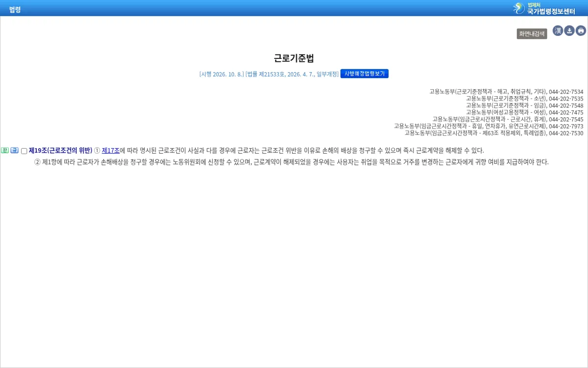Image resolution: width=588 pixels, height=368 pixels.
Task: Open the green 판 (precedent) icon
Action: click(5, 150)
